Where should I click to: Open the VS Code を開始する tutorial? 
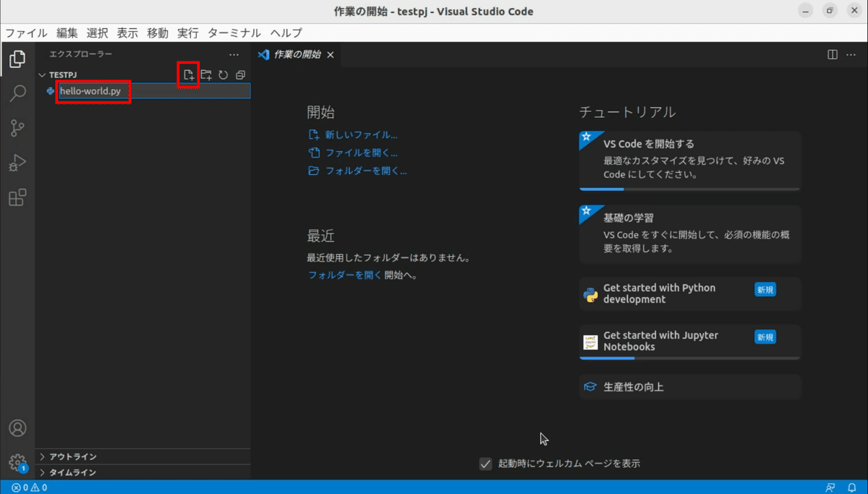(690, 161)
